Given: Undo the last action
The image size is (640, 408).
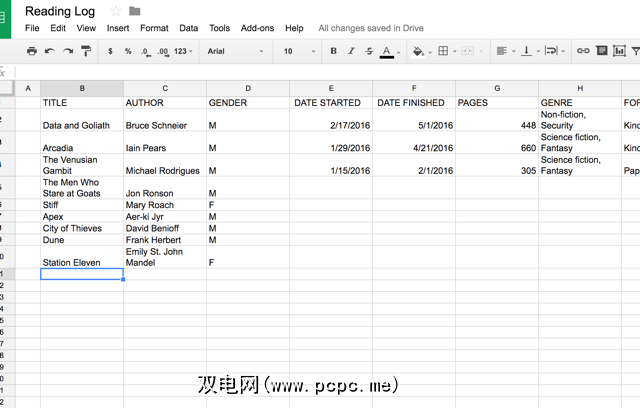Looking at the screenshot, I should [x=50, y=51].
